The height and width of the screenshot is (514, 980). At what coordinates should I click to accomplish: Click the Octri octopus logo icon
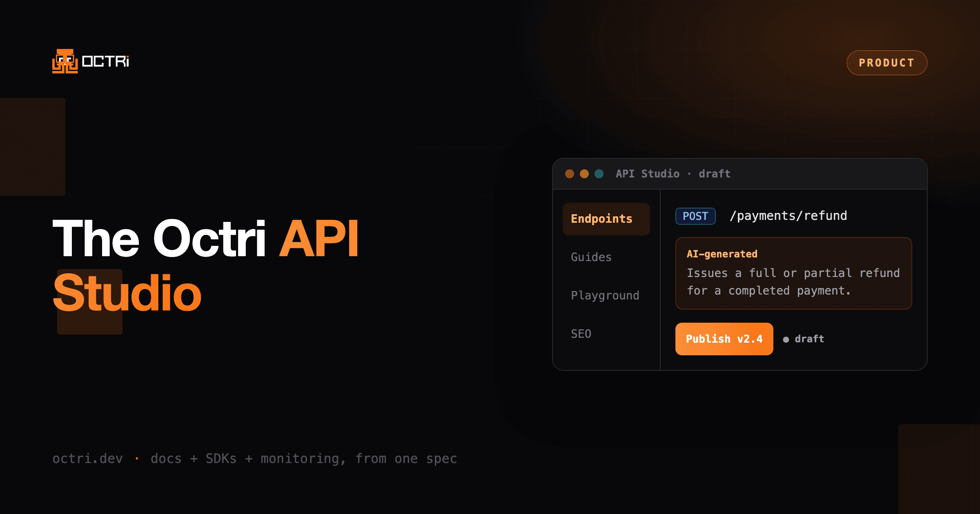(x=65, y=61)
